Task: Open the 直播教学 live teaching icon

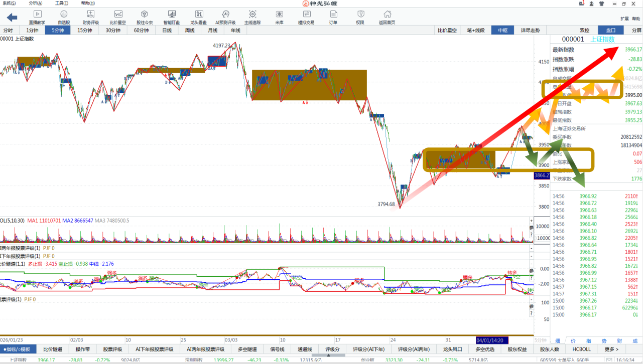Action: point(37,17)
